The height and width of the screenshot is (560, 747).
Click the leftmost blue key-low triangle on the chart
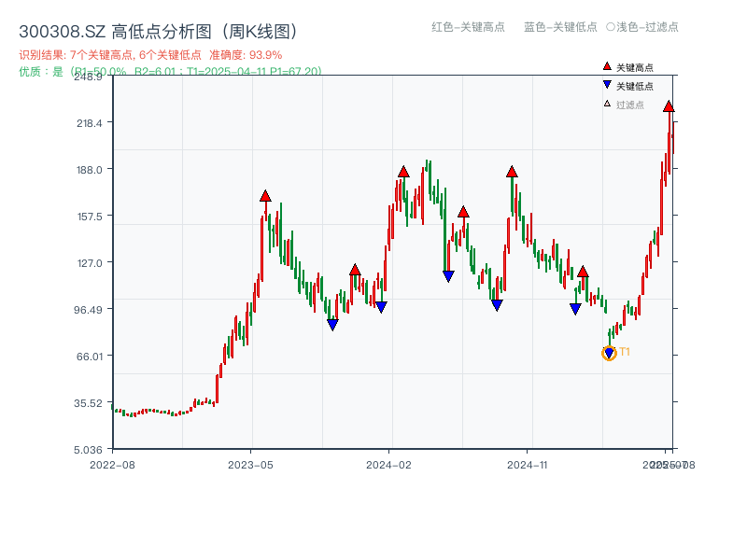click(332, 324)
